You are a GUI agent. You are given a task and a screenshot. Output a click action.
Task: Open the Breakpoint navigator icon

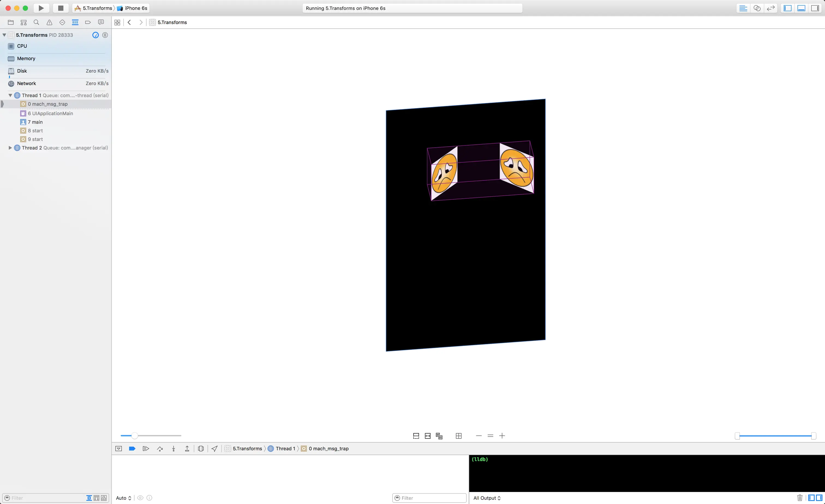pyautogui.click(x=88, y=22)
